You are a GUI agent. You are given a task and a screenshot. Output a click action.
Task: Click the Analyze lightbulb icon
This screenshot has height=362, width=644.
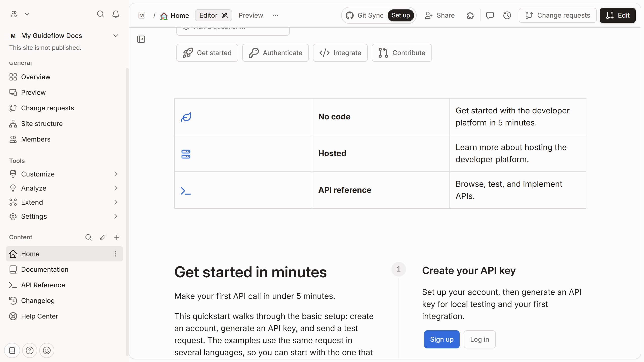(x=13, y=188)
